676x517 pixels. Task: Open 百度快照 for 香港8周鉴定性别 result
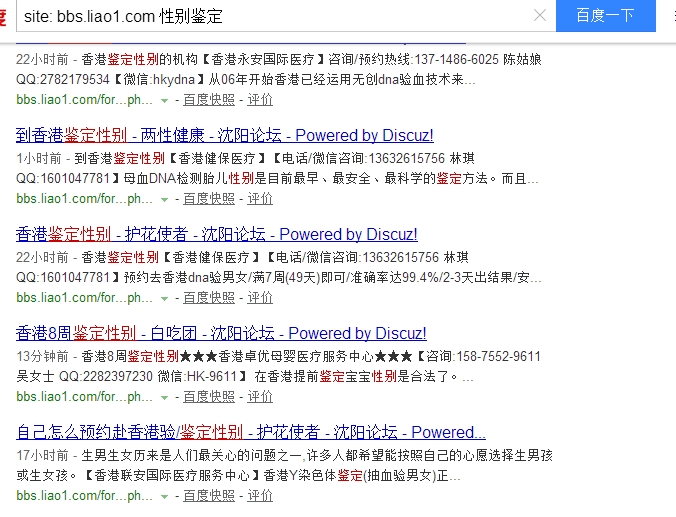pyautogui.click(x=209, y=397)
